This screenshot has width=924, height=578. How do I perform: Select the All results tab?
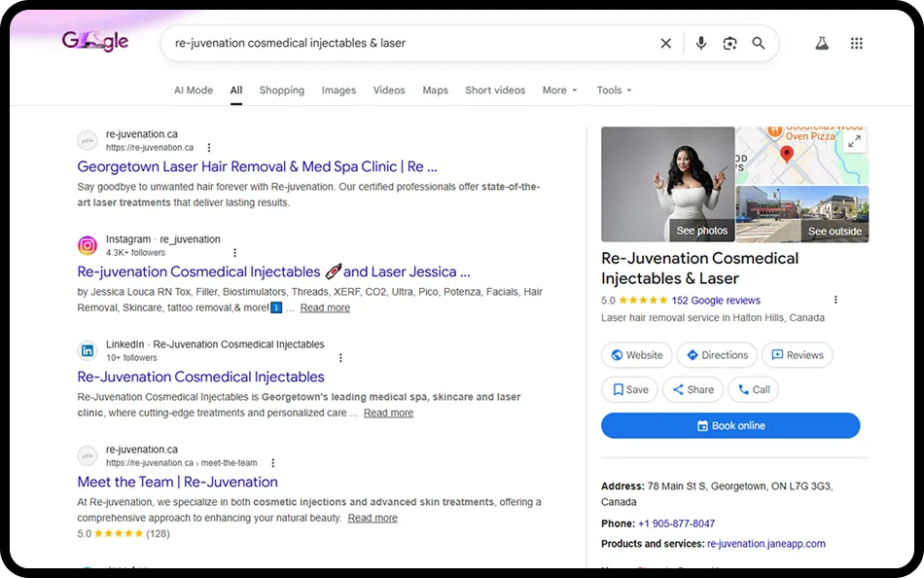pyautogui.click(x=236, y=90)
